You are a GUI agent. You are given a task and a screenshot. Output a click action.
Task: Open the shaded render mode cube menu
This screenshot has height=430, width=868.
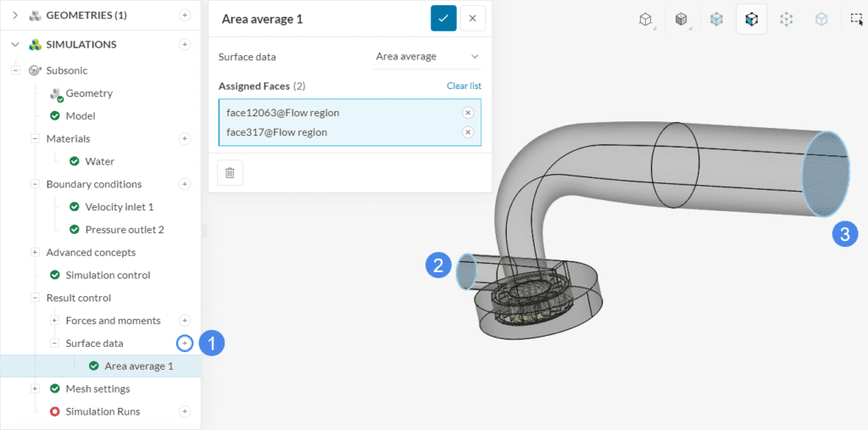[682, 19]
